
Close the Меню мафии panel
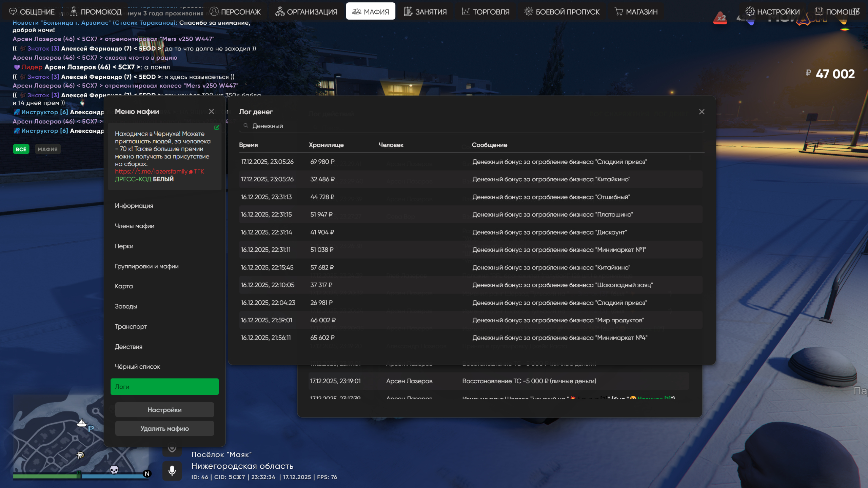click(211, 111)
